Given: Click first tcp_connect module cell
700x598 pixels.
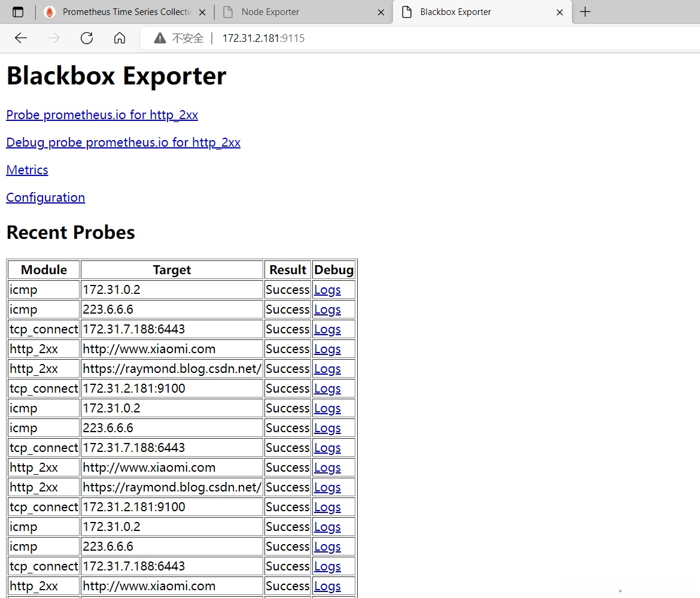Looking at the screenshot, I should (44, 329).
